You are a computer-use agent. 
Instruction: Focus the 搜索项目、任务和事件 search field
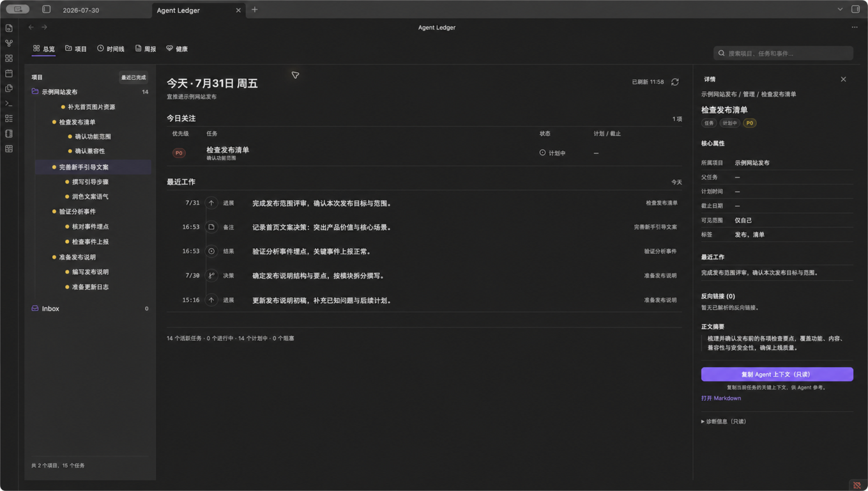(x=783, y=53)
